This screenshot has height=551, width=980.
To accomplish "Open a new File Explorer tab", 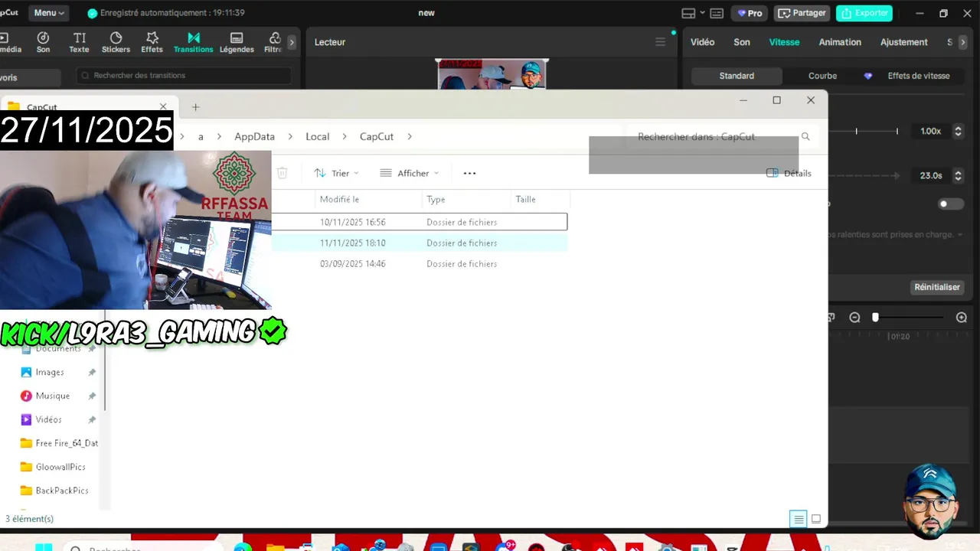I will click(195, 107).
